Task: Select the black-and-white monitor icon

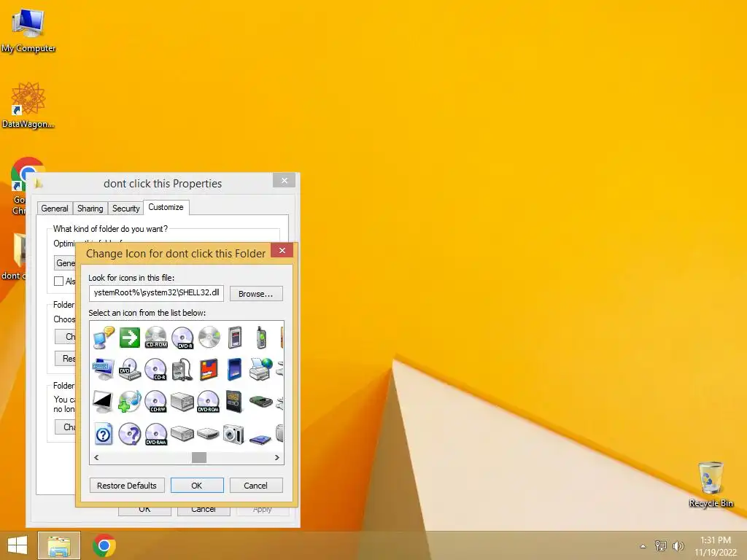Action: coord(103,402)
